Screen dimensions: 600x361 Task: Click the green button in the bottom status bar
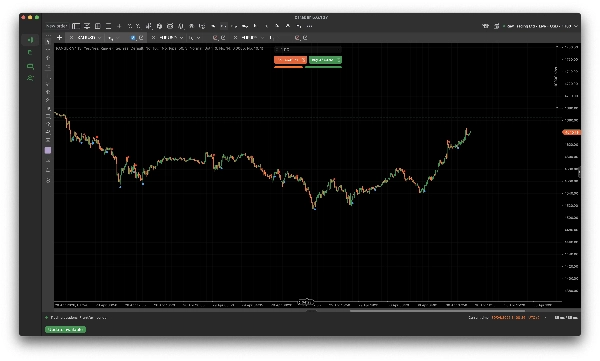[x=65, y=330]
